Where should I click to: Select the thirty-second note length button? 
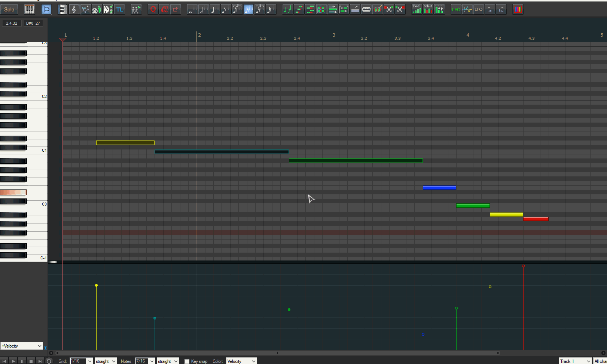pyautogui.click(x=271, y=9)
